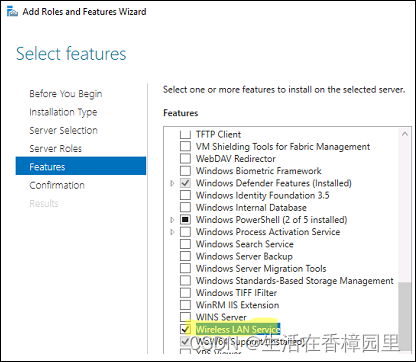Select the Windows Search Service label
Image resolution: width=416 pixels, height=362 pixels.
(x=245, y=244)
